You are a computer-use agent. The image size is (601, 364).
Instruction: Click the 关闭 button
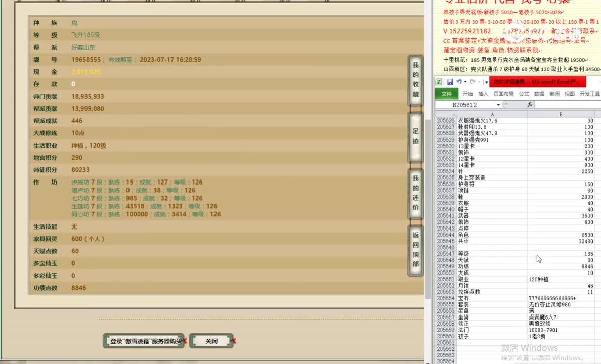pos(211,341)
